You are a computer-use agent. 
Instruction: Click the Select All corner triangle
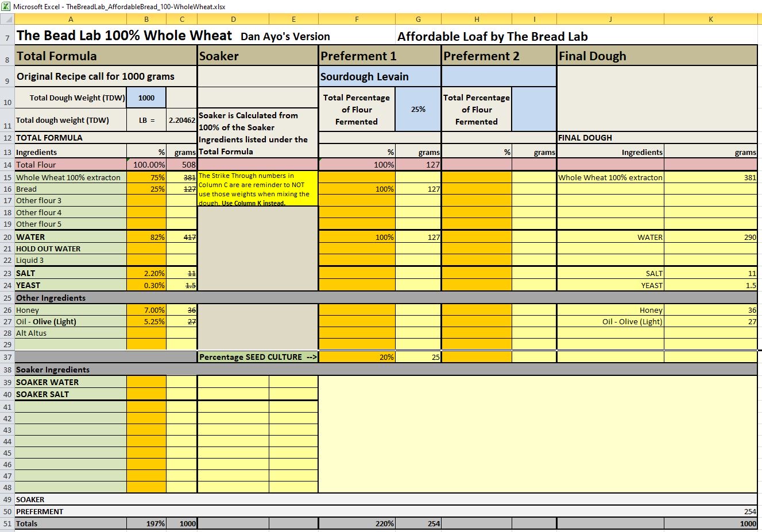(x=7, y=19)
